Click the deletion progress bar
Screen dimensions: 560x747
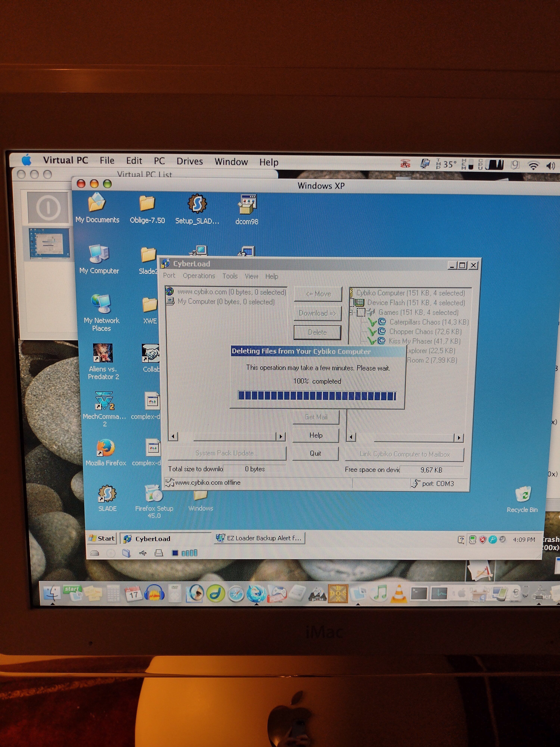[317, 396]
